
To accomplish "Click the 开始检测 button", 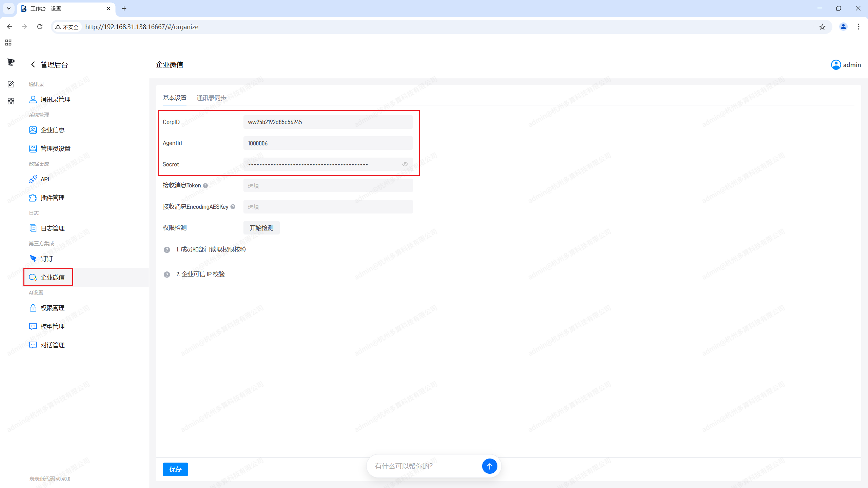I will pyautogui.click(x=261, y=228).
